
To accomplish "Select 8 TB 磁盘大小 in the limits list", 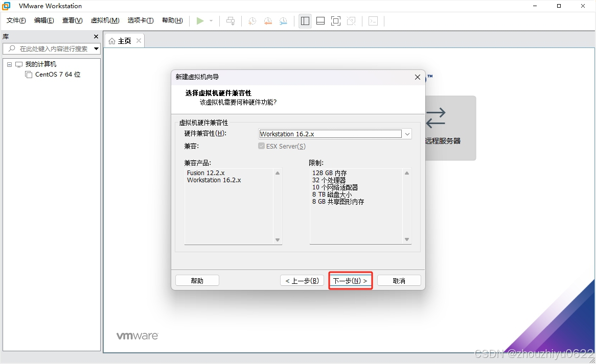I will 332,195.
